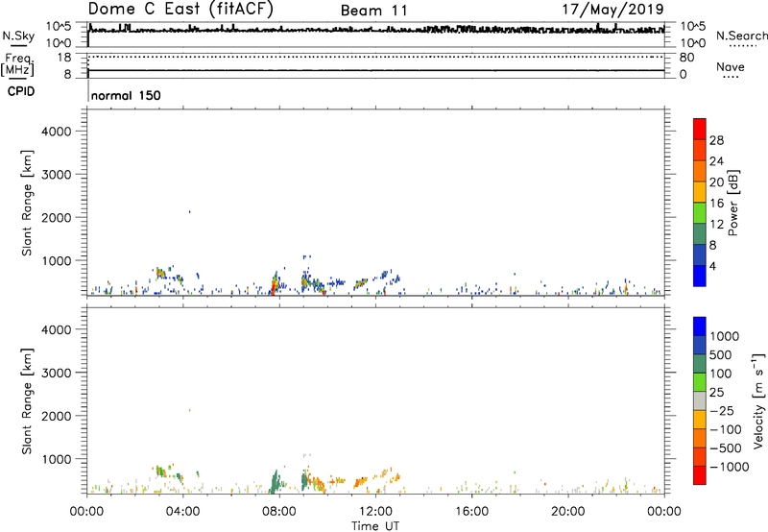Click the "Time UT" axis label
Viewport: 768px width, 532px height.
click(x=375, y=526)
